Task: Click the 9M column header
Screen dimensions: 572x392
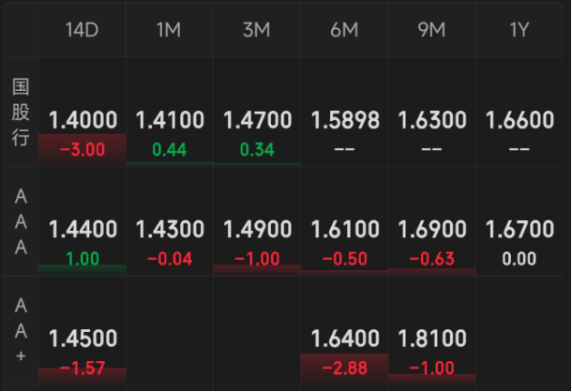Action: [x=431, y=30]
